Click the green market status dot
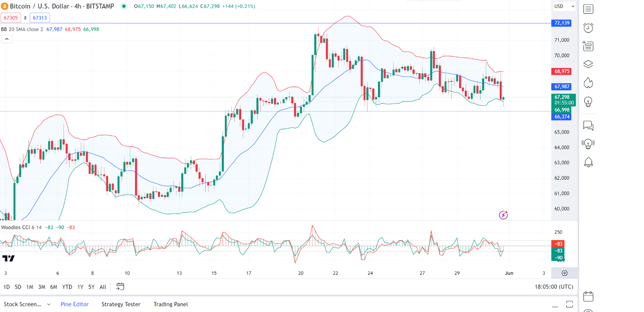Screen dimensions: 644x312 (x=124, y=6)
